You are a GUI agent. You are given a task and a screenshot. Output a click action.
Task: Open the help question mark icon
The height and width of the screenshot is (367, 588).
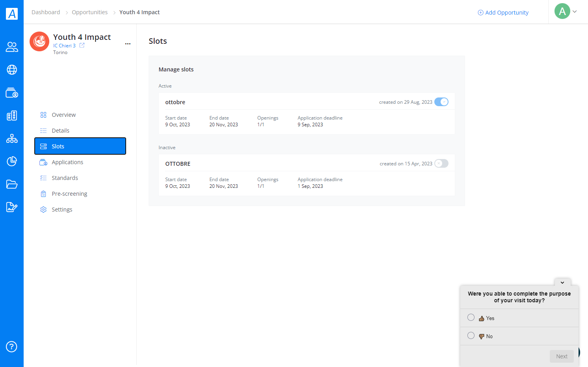(12, 347)
